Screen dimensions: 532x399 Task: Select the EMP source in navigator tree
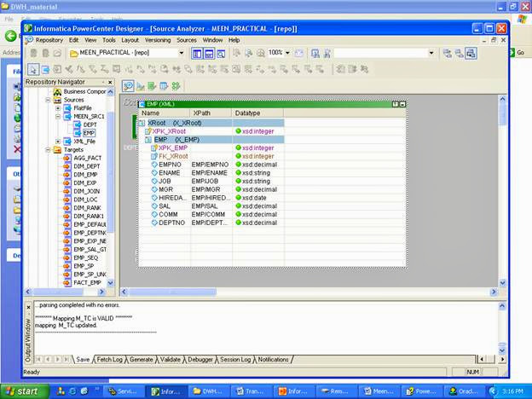point(89,133)
